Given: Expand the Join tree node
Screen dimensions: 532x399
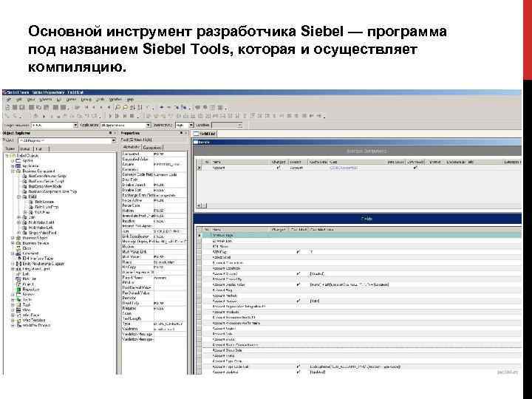Looking at the screenshot, I should pos(19,217).
